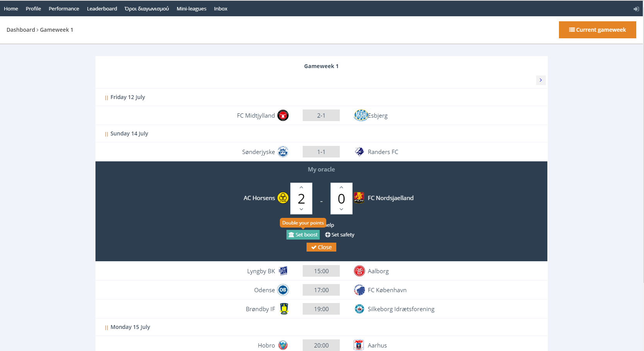
Task: Decrease AC Horsens score with down arrow
Action: tap(301, 209)
